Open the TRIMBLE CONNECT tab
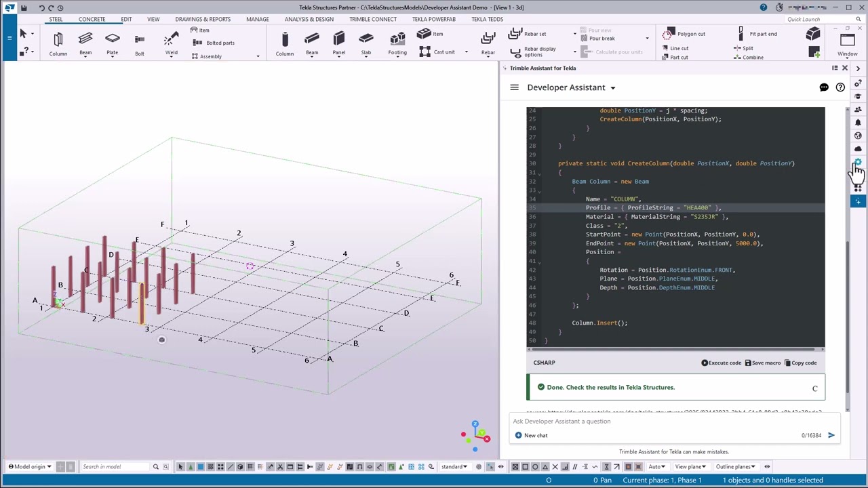This screenshot has width=868, height=488. [x=373, y=19]
